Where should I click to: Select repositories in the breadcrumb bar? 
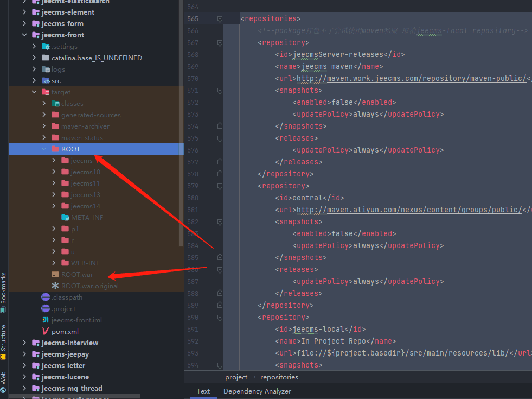(279, 377)
